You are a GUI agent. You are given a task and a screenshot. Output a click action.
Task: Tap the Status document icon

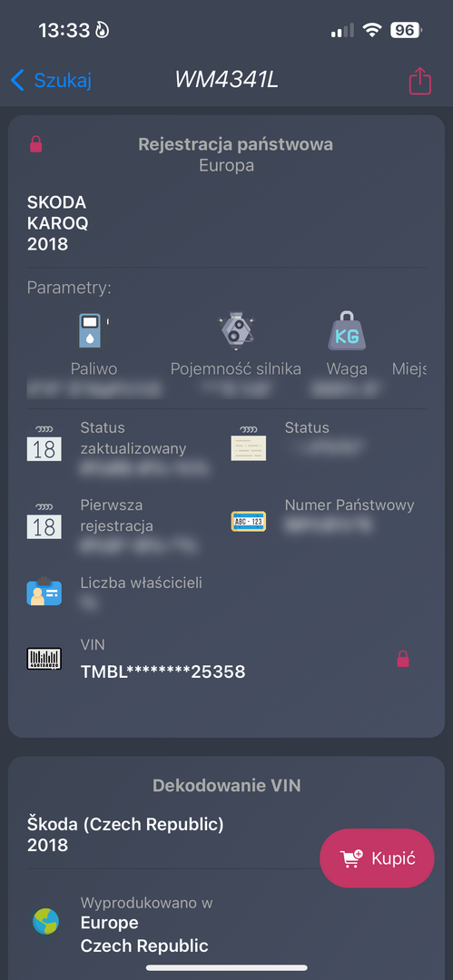click(249, 443)
